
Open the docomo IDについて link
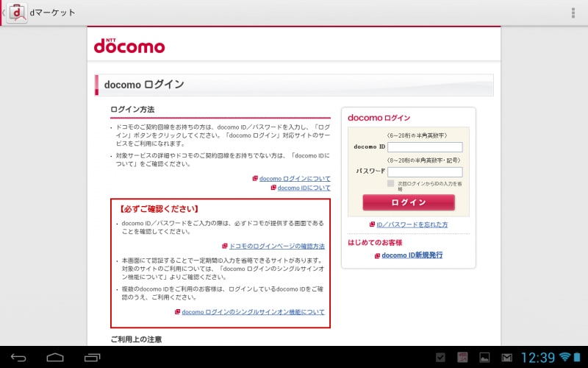(x=304, y=188)
